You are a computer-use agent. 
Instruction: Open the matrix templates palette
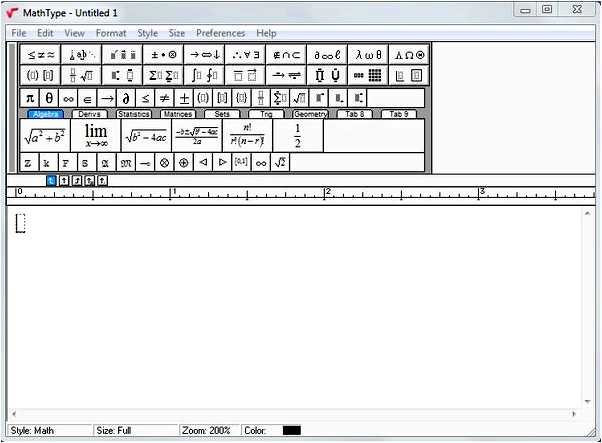pos(368,75)
